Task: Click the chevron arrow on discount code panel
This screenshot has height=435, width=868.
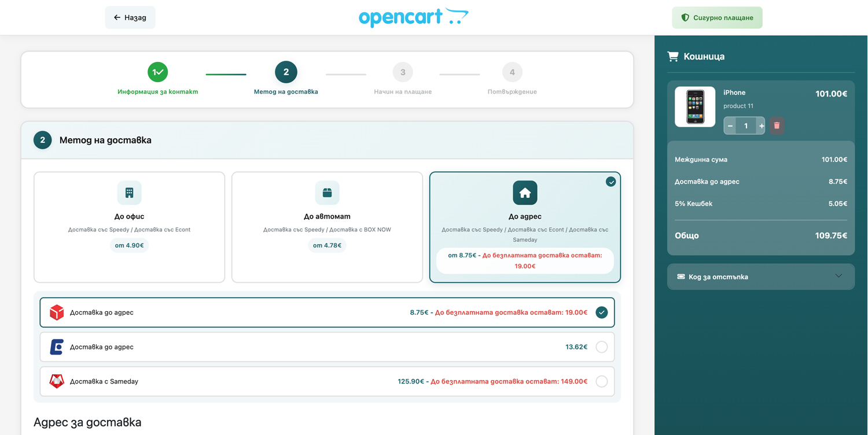Action: pos(838,277)
